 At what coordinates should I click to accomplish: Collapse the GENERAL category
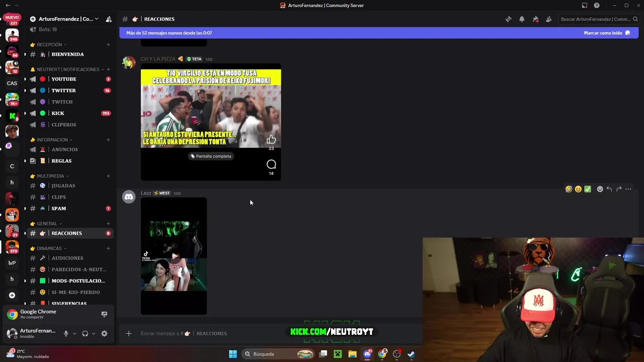[x=46, y=224]
